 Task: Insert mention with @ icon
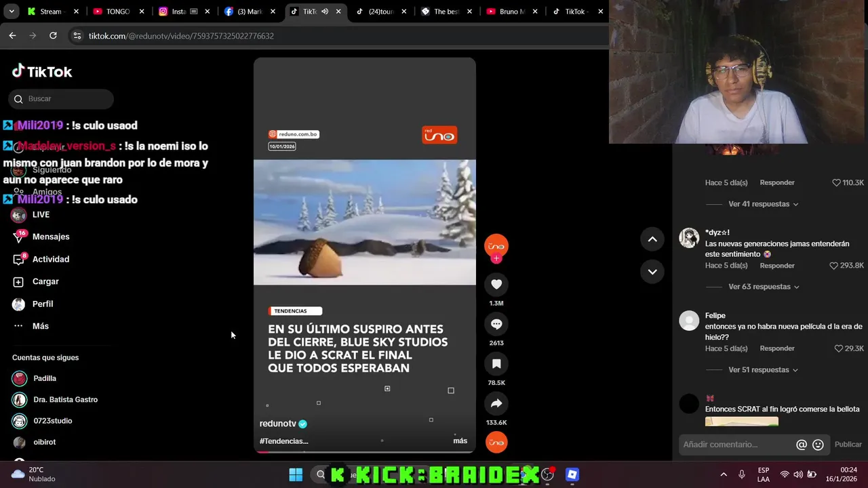(802, 445)
